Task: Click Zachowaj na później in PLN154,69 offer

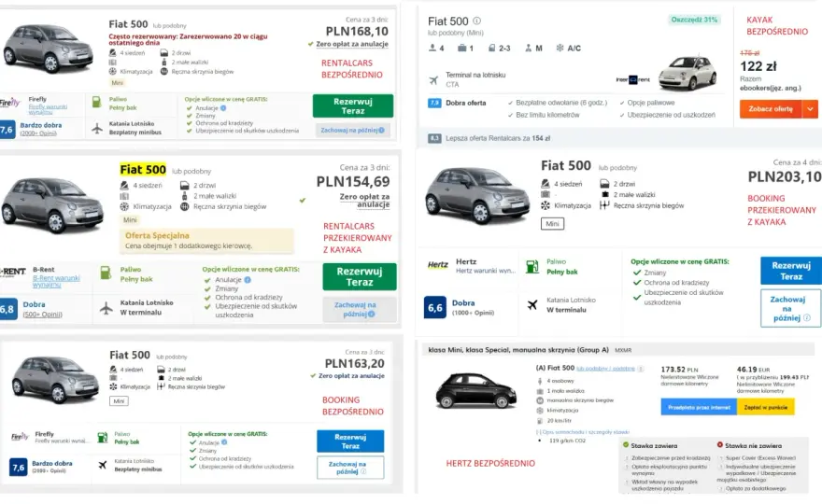Action: pyautogui.click(x=359, y=309)
